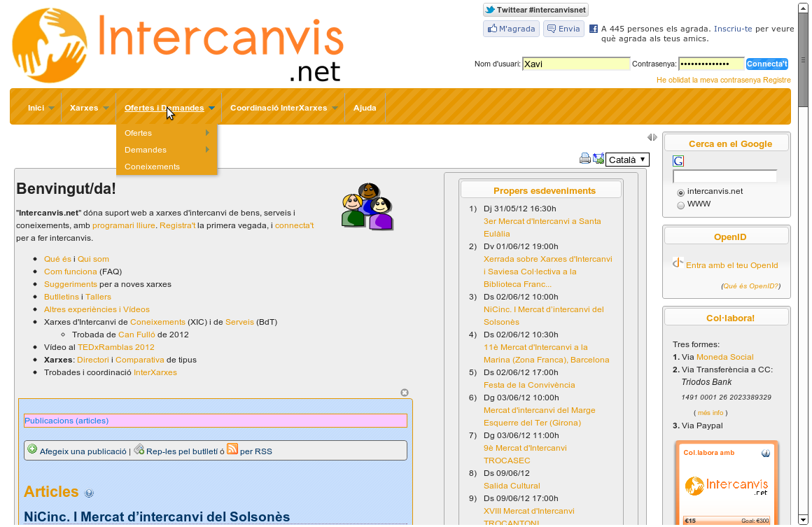
Task: Expand the Ofertes submenu item
Action: pyautogui.click(x=167, y=133)
